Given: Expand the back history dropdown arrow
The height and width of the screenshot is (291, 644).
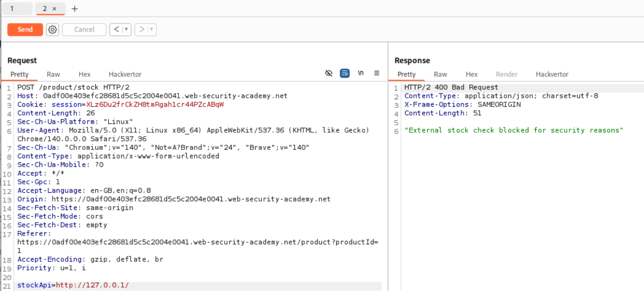Looking at the screenshot, I should (126, 29).
